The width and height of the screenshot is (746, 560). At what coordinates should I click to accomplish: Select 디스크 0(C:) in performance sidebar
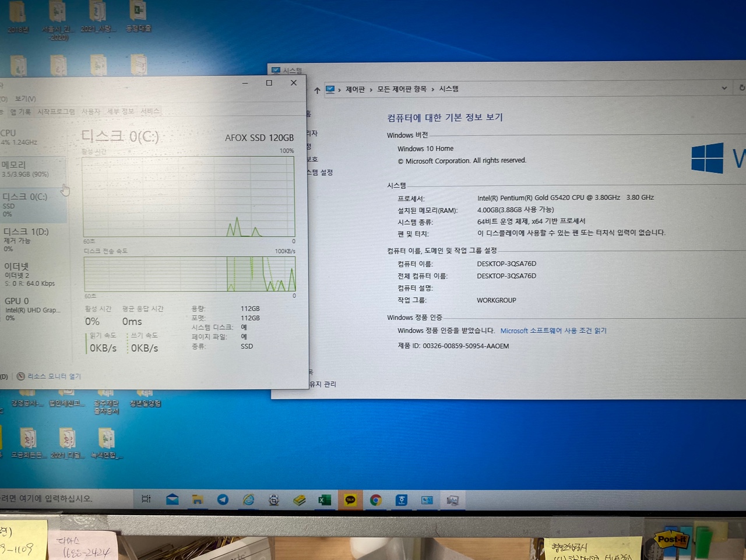click(x=33, y=205)
